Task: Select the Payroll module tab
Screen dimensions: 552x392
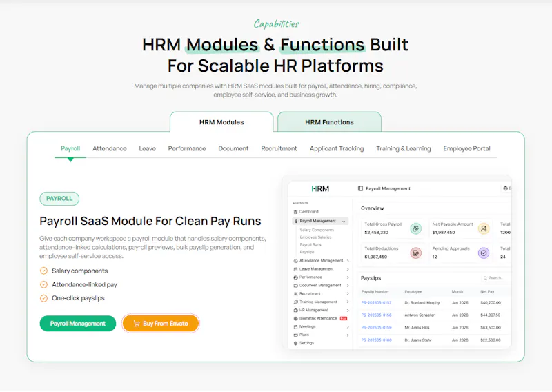Action: point(70,148)
